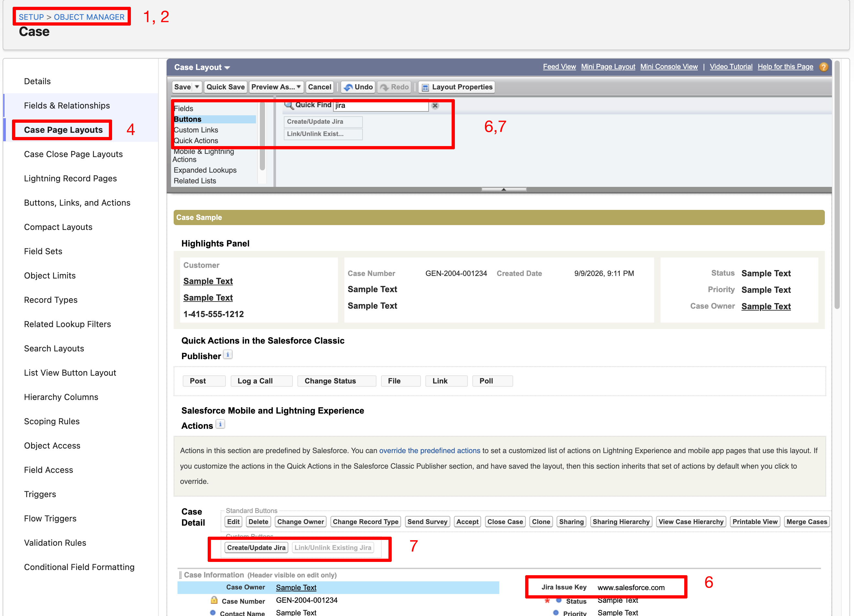Click the Quick Find magnifying glass icon

(x=289, y=106)
